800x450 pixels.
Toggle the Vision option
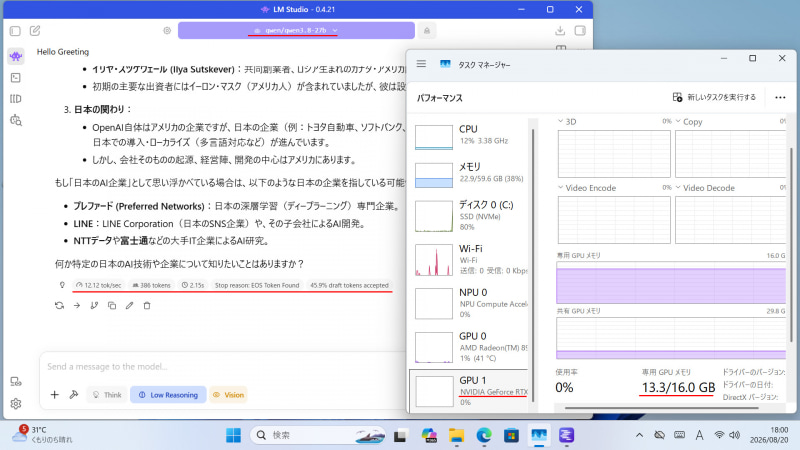[x=229, y=394]
